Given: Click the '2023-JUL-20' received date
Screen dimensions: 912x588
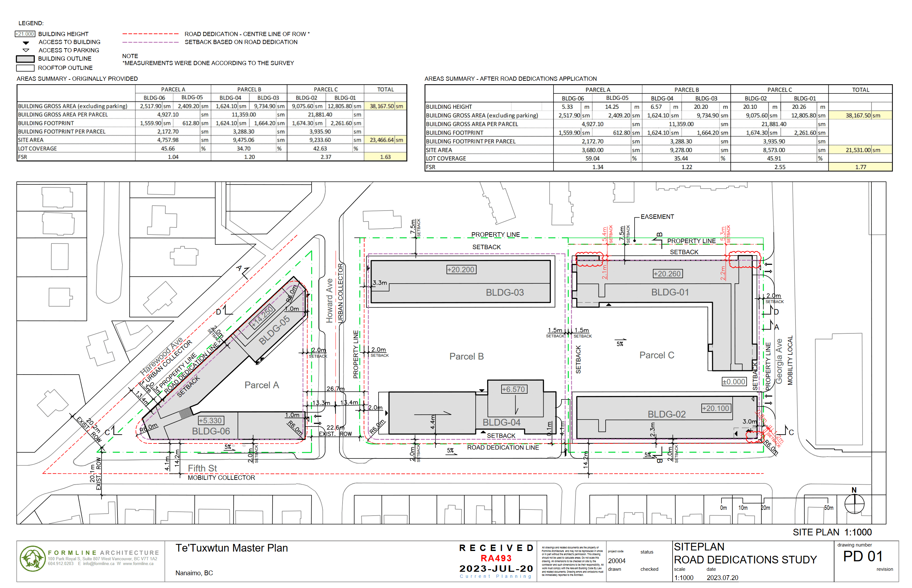Looking at the screenshot, I should [x=496, y=569].
